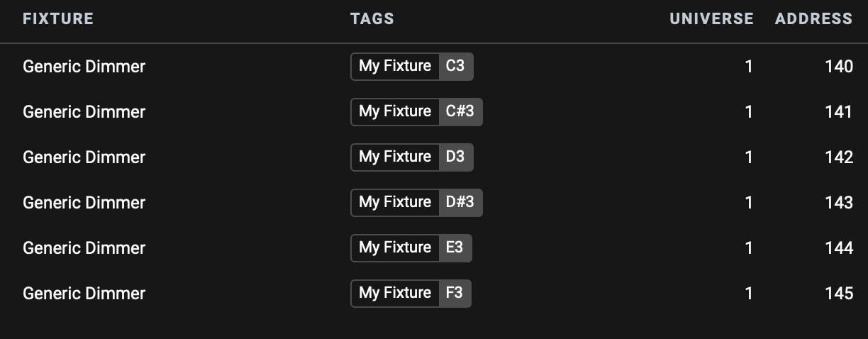This screenshot has height=339, width=868.
Task: Click the My Fixture C3 tag
Action: coord(411,67)
